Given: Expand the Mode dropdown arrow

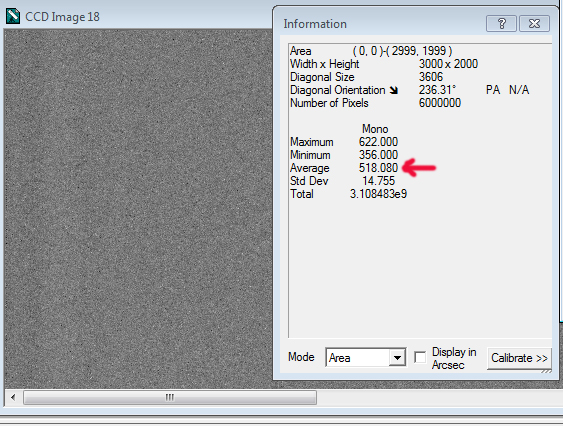Looking at the screenshot, I should click(x=397, y=358).
